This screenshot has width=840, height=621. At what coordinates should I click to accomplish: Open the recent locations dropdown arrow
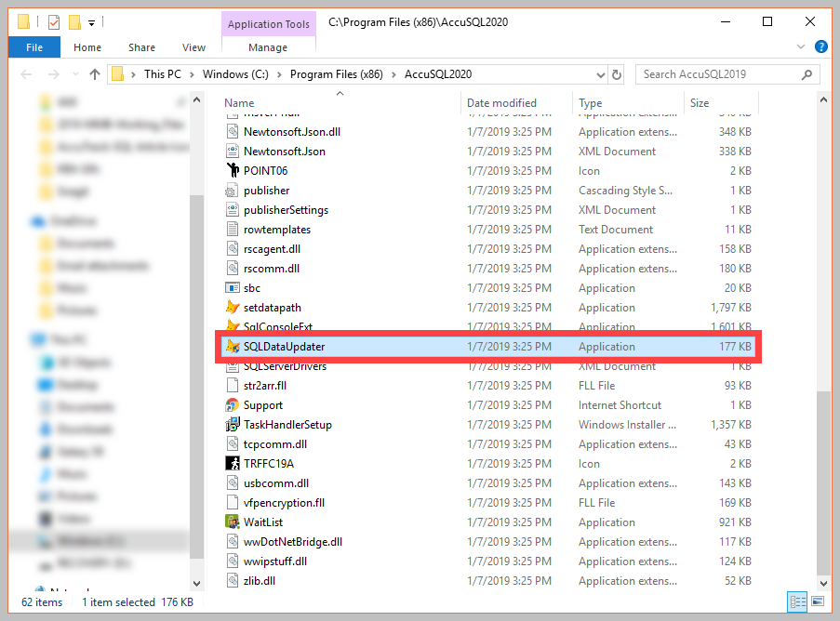click(75, 74)
